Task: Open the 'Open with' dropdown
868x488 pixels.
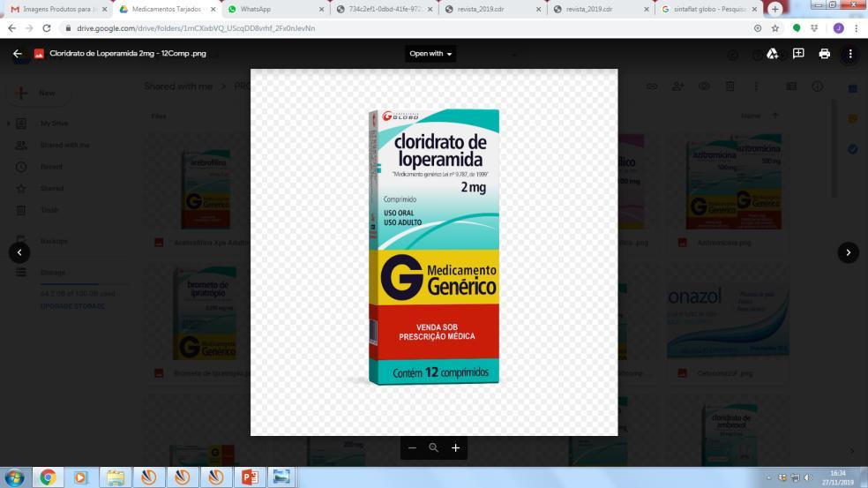Action: coord(430,54)
